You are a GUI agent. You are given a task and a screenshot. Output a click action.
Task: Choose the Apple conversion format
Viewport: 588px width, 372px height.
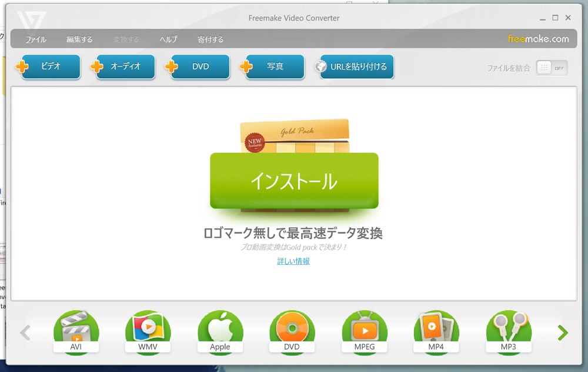(x=220, y=330)
